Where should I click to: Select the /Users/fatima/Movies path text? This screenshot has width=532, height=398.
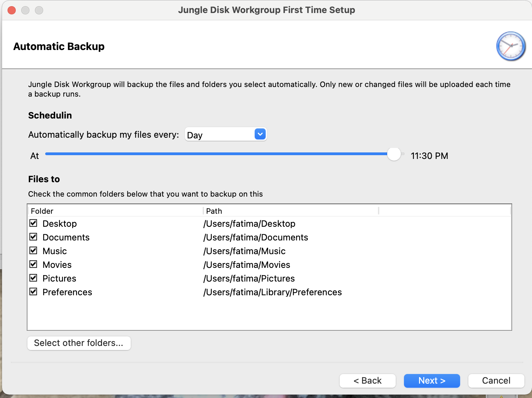[x=246, y=265]
